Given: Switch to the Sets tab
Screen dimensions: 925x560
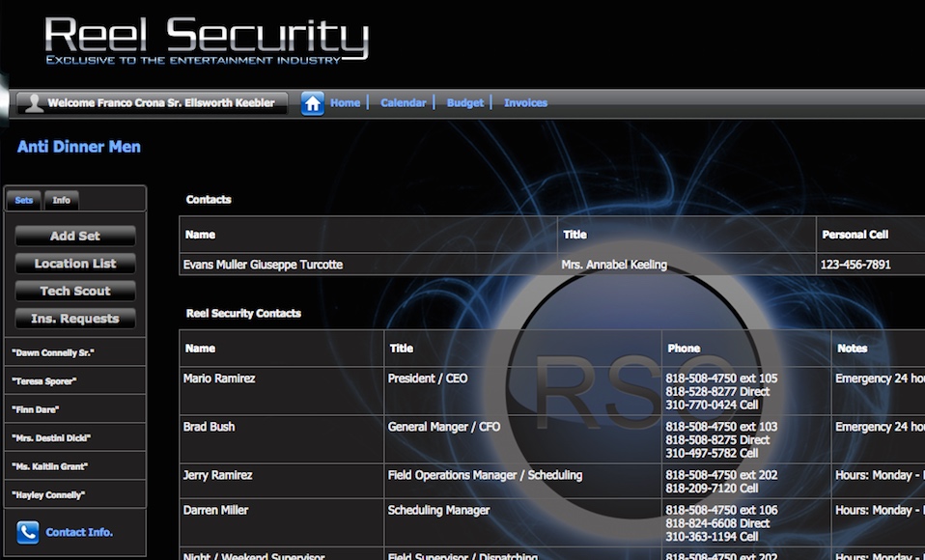Looking at the screenshot, I should click(x=23, y=201).
